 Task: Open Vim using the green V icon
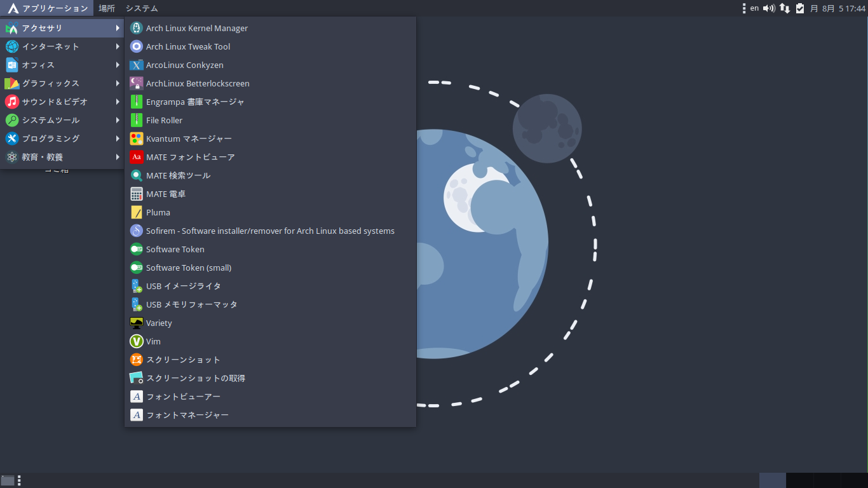[x=136, y=341]
